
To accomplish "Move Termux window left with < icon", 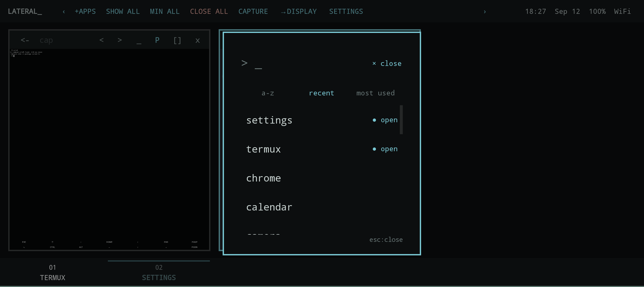I will click(101, 40).
